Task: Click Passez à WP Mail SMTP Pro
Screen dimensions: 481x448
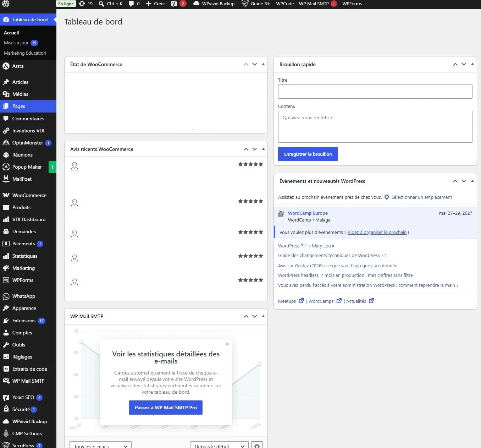Action: point(166,408)
